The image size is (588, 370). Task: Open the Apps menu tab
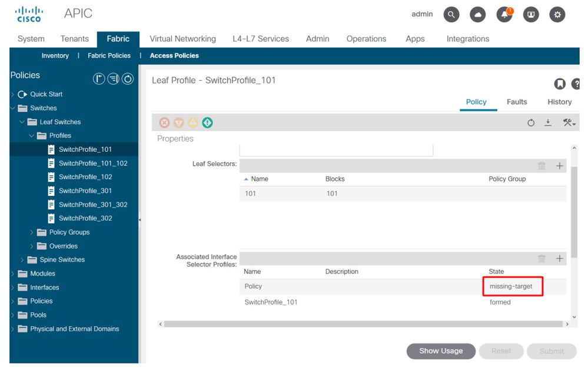[415, 39]
